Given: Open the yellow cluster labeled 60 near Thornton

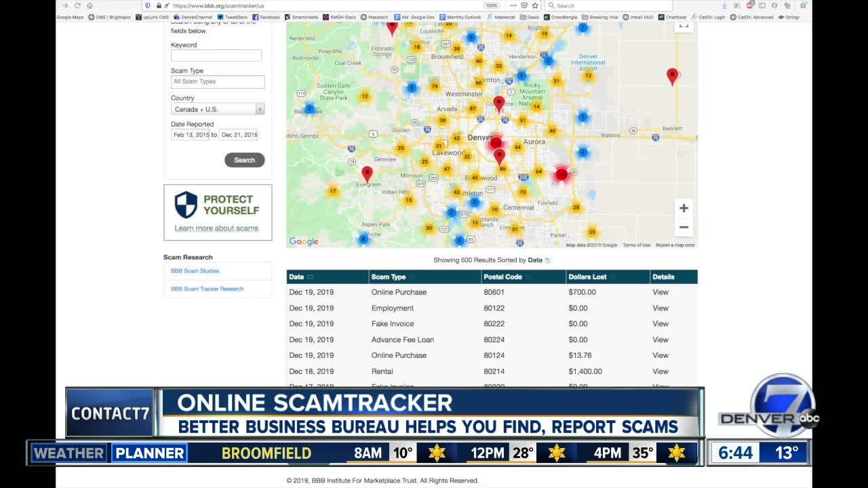Looking at the screenshot, I should pyautogui.click(x=479, y=82).
